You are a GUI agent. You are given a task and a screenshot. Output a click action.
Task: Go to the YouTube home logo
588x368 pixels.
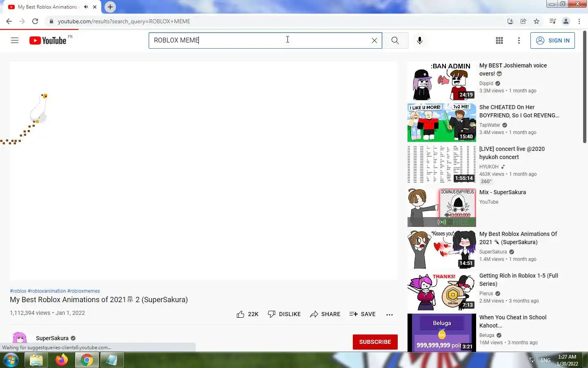(48, 40)
